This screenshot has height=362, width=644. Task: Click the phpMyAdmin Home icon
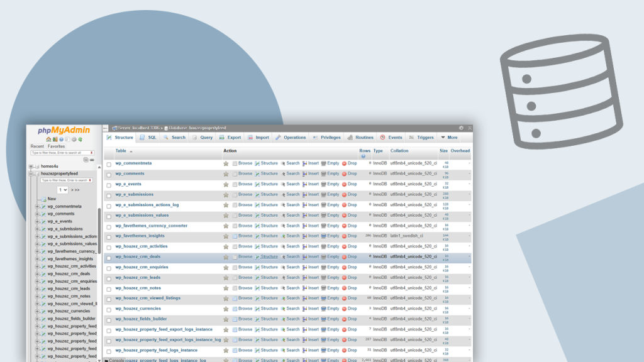[x=48, y=139]
